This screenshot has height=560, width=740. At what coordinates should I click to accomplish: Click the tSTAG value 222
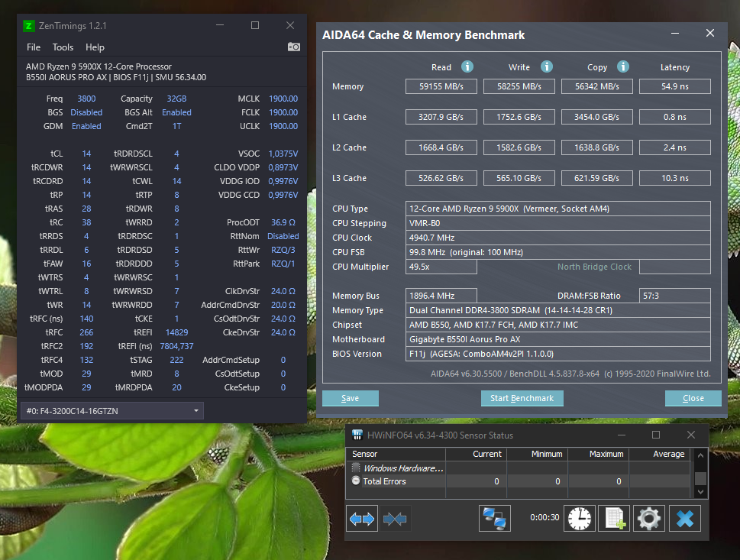176,360
